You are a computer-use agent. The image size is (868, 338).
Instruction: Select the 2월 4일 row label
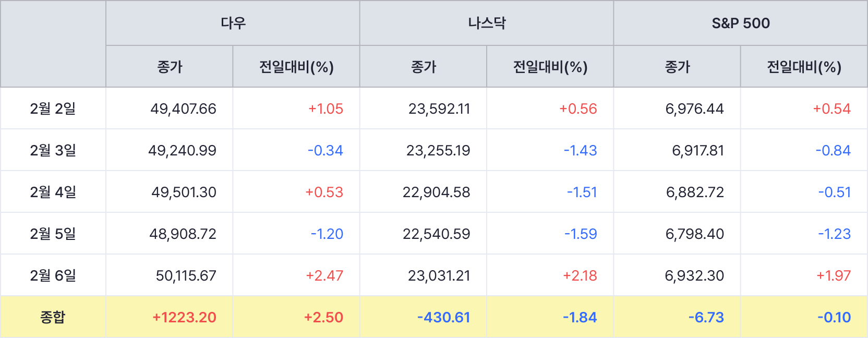pyautogui.click(x=53, y=192)
